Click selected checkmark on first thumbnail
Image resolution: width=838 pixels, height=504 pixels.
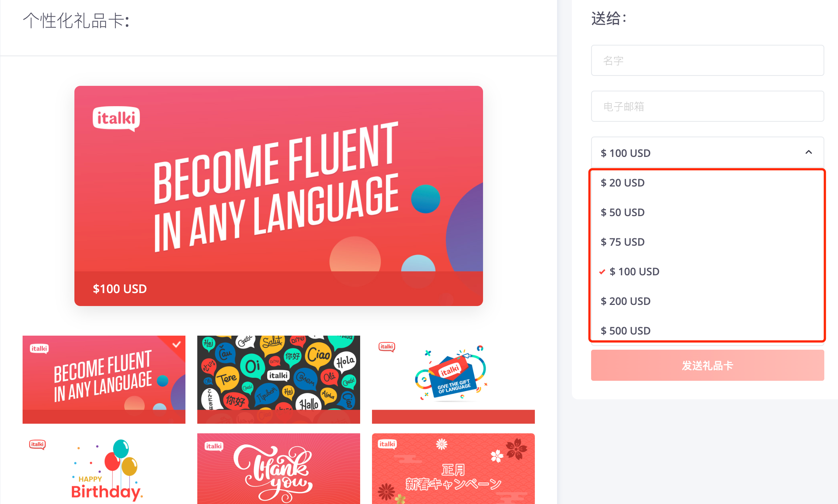pyautogui.click(x=177, y=345)
